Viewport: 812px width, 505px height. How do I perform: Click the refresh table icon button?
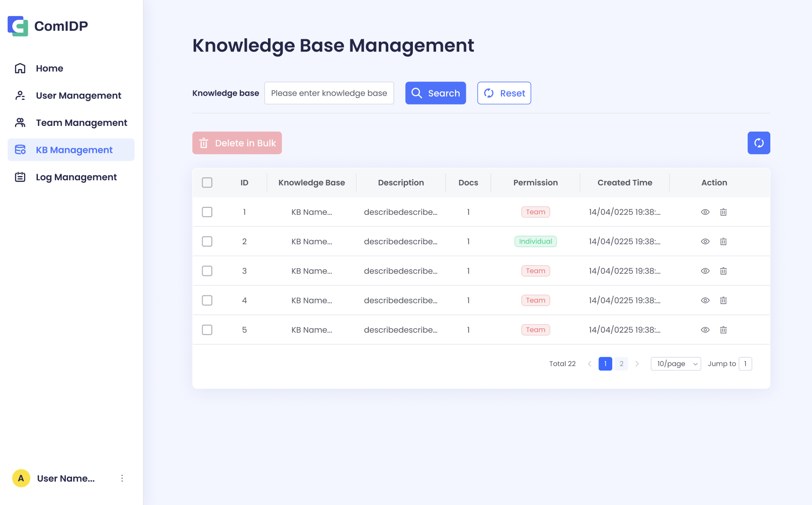click(758, 143)
